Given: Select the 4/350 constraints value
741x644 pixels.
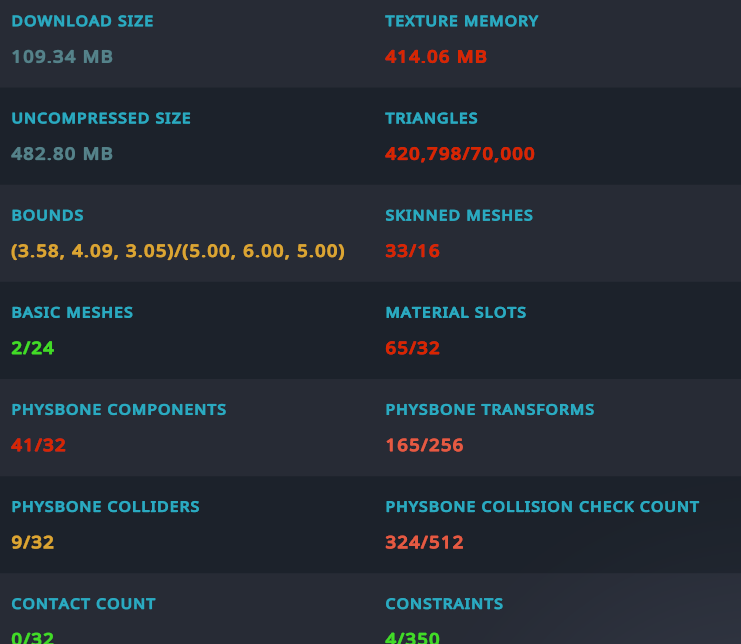Looking at the screenshot, I should click(413, 638).
